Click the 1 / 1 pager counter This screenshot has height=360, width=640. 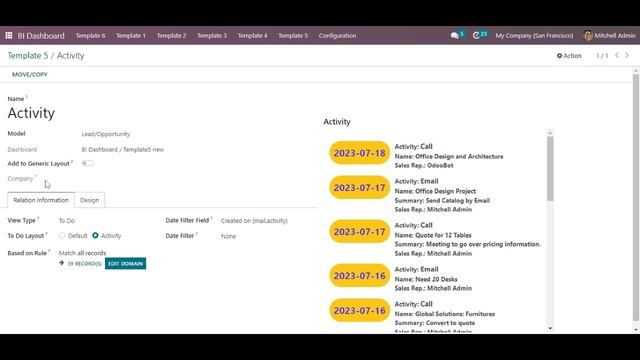[602, 56]
